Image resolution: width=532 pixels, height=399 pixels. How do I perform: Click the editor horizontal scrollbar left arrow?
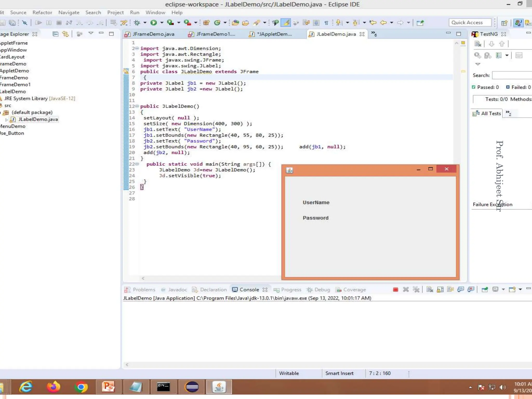click(x=143, y=278)
